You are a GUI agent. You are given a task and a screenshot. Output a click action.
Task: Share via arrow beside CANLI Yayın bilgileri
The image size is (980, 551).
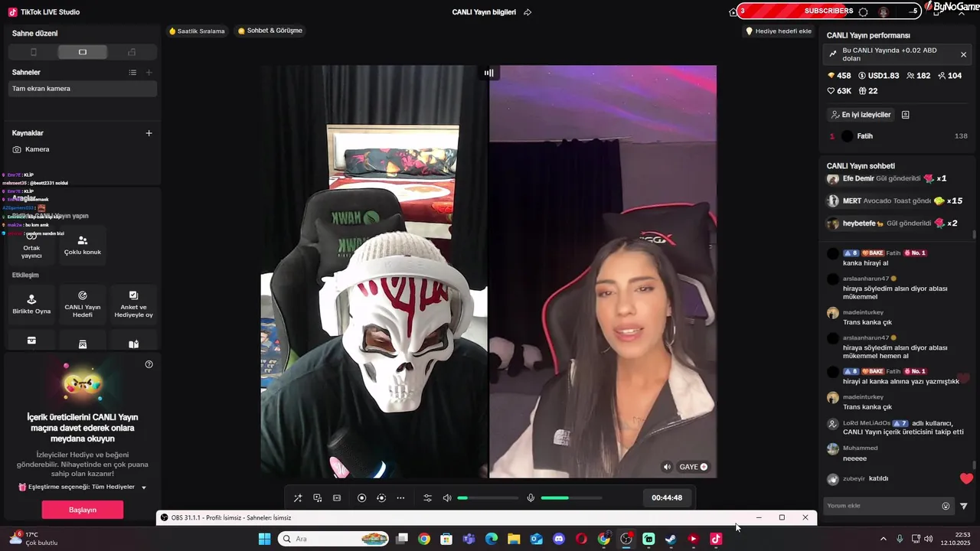pos(528,12)
